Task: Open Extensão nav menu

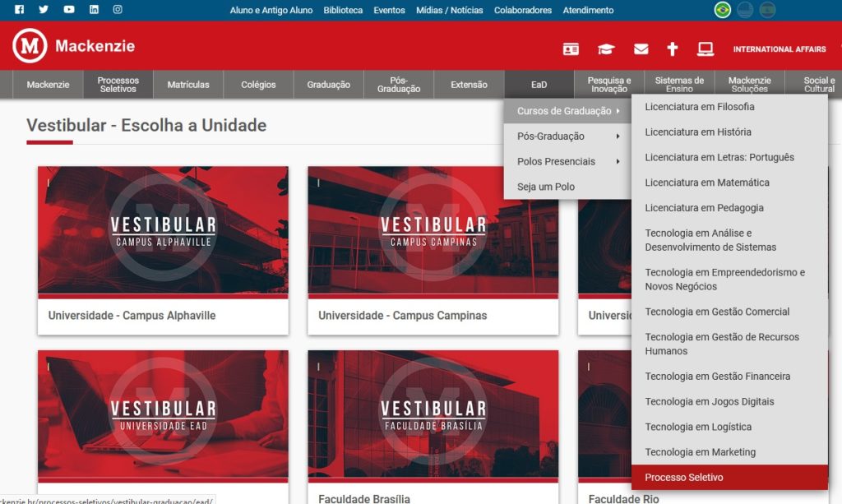Action: pyautogui.click(x=469, y=84)
